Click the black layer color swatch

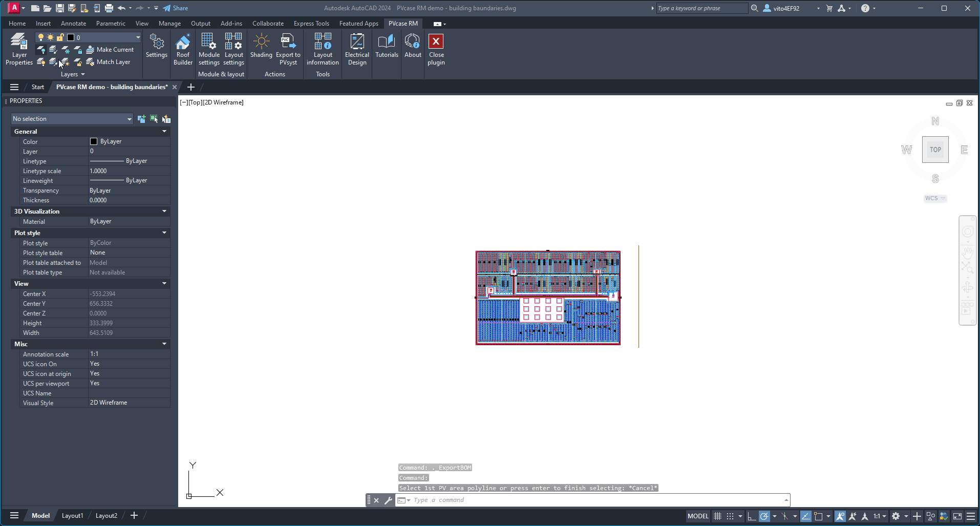pos(71,37)
